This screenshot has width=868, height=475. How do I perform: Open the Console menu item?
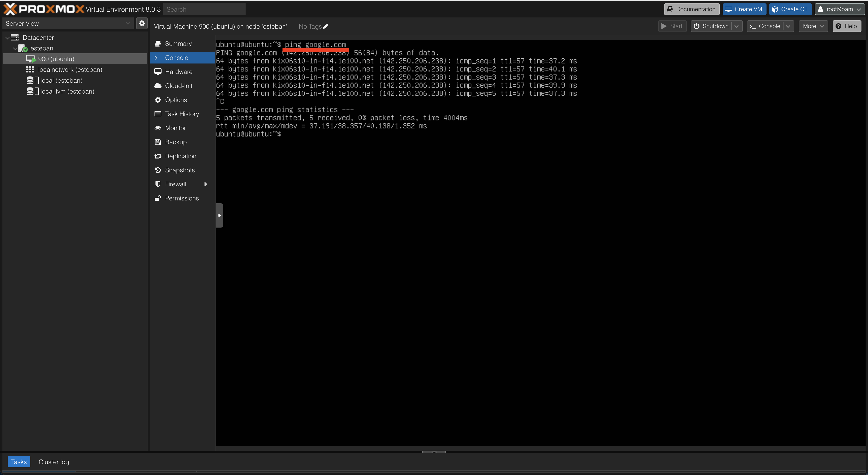[182, 58]
